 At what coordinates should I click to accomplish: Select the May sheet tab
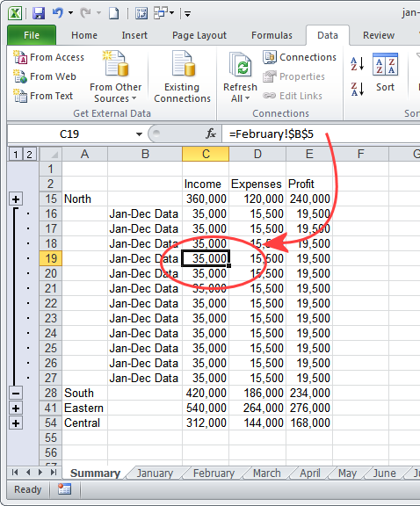coord(347,473)
